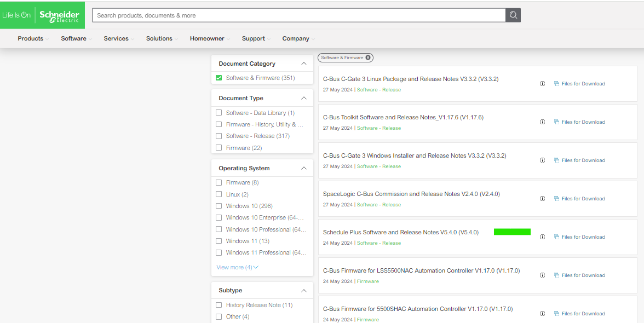Open the Products menu

click(33, 38)
